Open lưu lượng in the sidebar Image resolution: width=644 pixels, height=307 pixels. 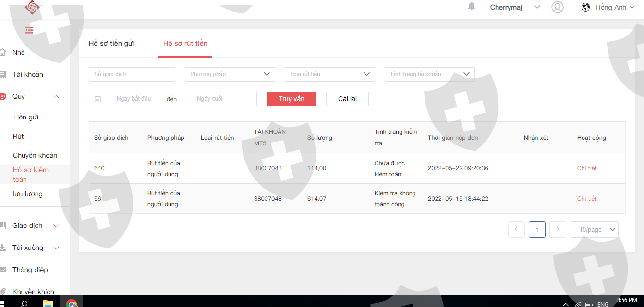[x=28, y=194]
